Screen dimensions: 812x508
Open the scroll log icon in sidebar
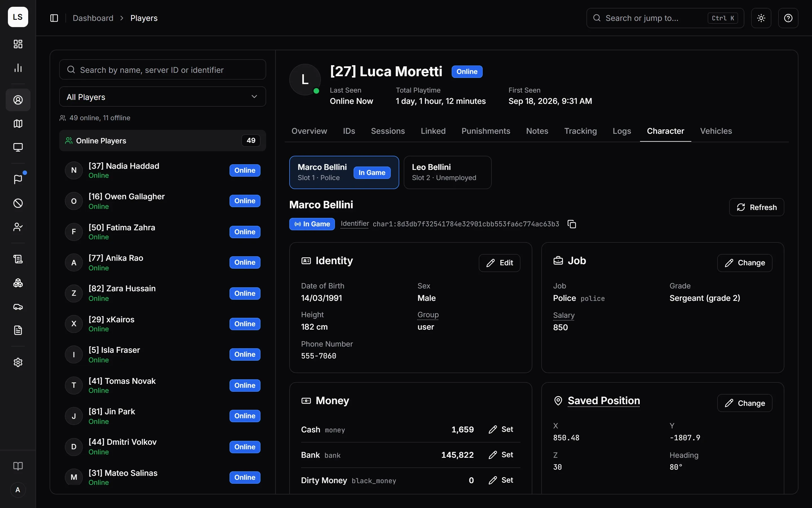[18, 259]
